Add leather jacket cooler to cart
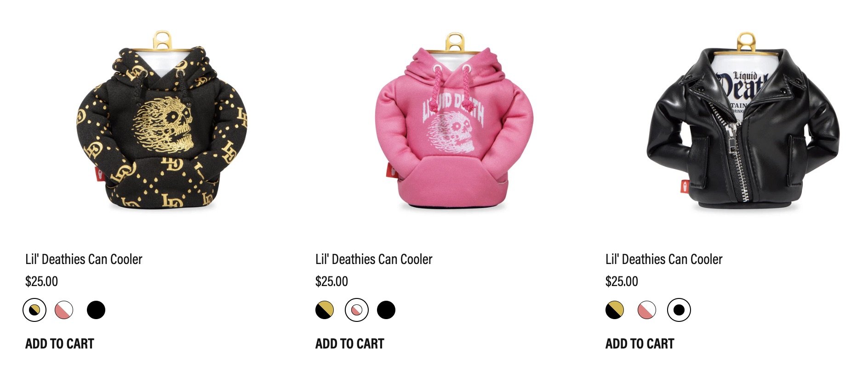 [640, 343]
